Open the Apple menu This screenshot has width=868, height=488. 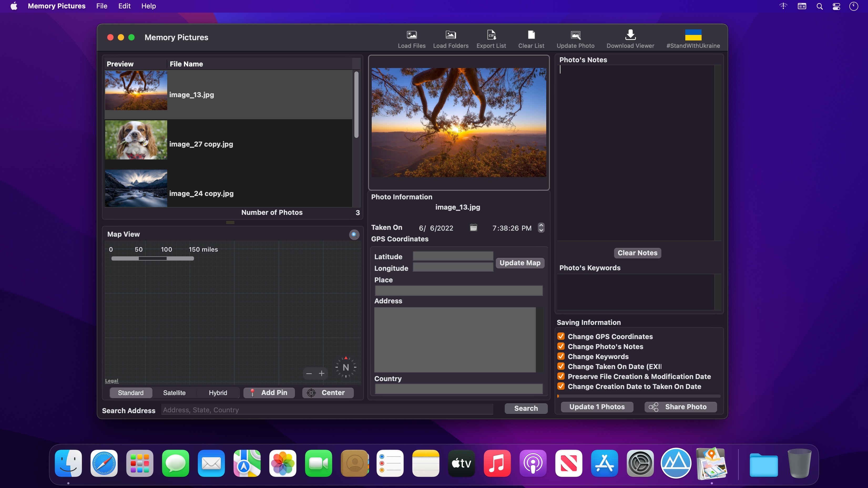tap(14, 6)
